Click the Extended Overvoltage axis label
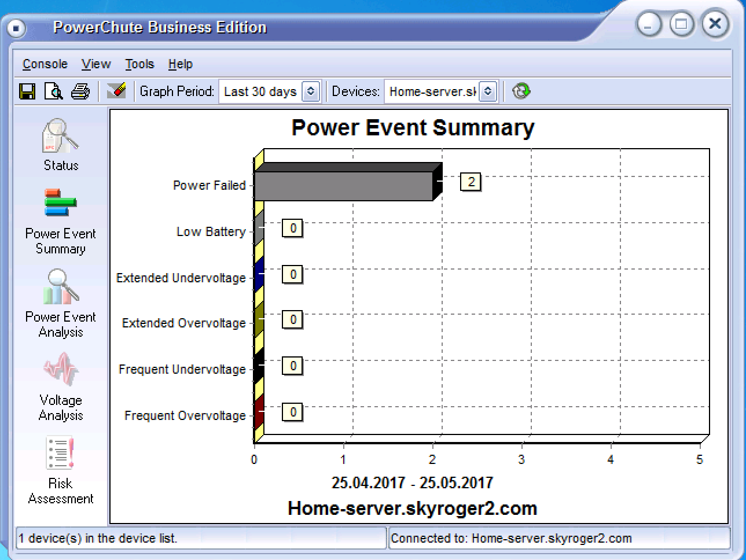746x560 pixels. click(x=184, y=323)
